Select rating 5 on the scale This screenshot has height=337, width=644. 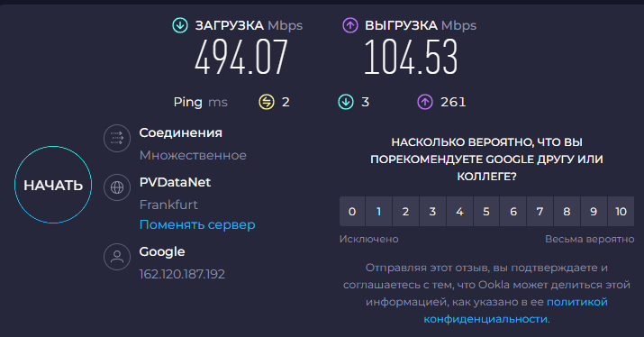tap(486, 211)
